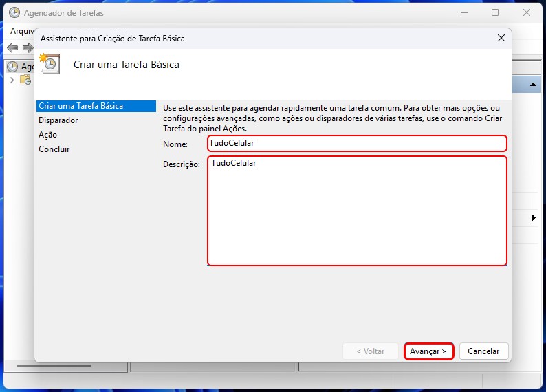Click the Task Scheduler clock icon in title bar
This screenshot has width=546, height=392.
14,12
